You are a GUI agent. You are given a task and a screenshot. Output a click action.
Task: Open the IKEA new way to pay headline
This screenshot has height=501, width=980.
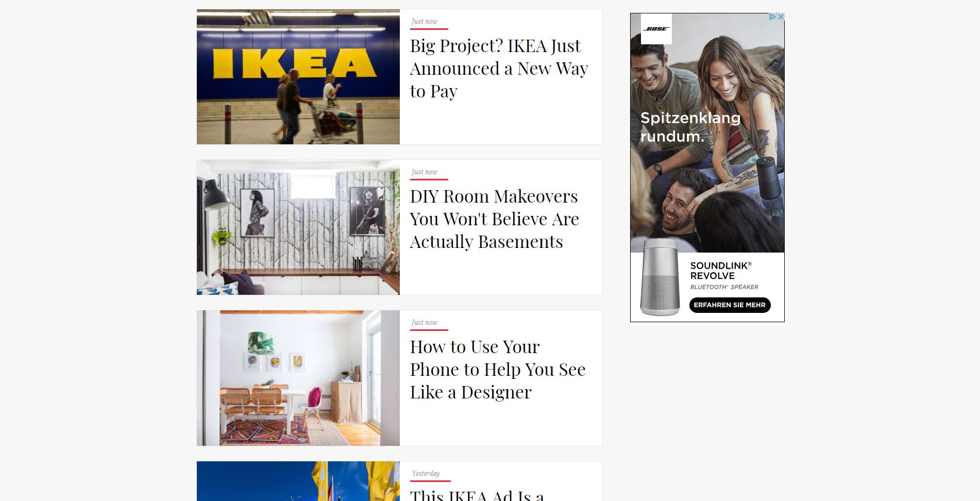click(x=499, y=69)
